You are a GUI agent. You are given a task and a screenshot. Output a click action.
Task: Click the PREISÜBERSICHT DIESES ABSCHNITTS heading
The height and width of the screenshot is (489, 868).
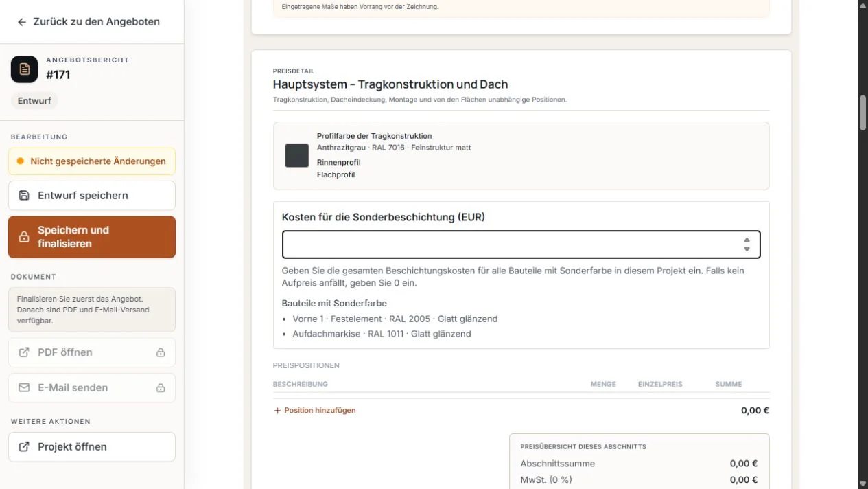(583, 447)
